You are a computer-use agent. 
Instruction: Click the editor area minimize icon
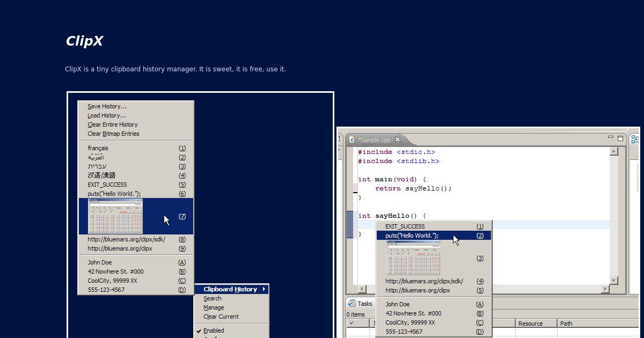coord(611,138)
